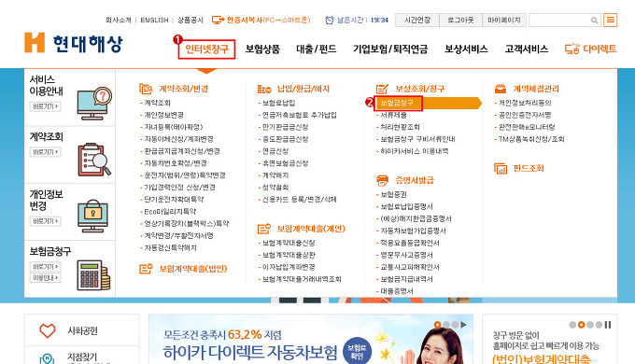Open 계약해지 menu item

point(275,175)
